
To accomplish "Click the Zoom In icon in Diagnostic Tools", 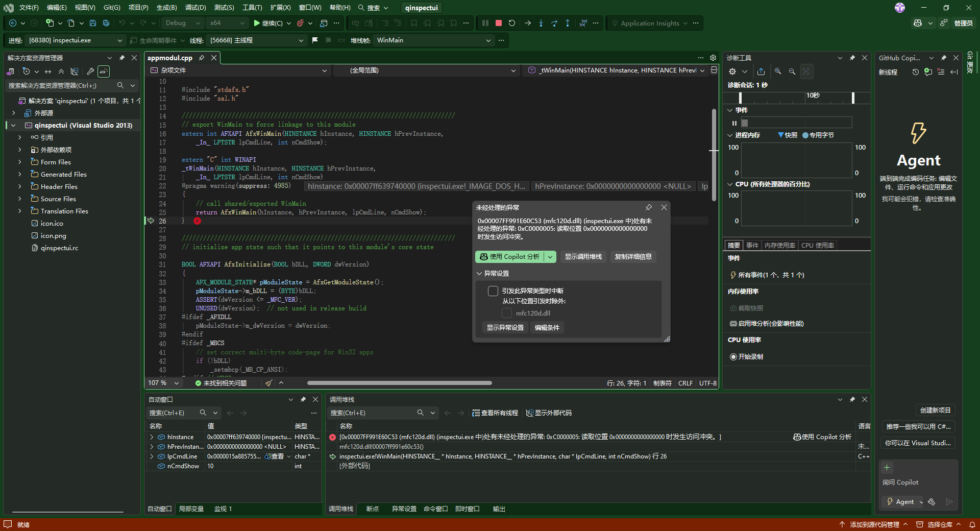I will click(x=778, y=71).
